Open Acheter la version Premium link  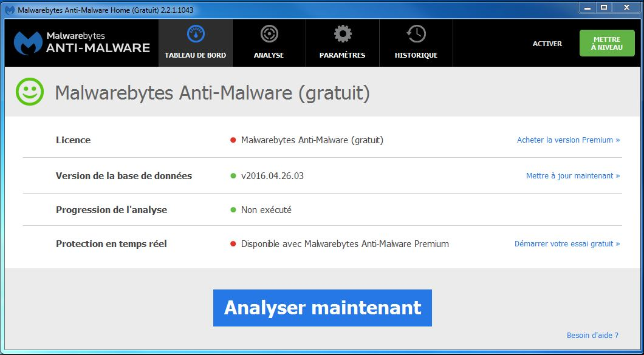point(569,140)
